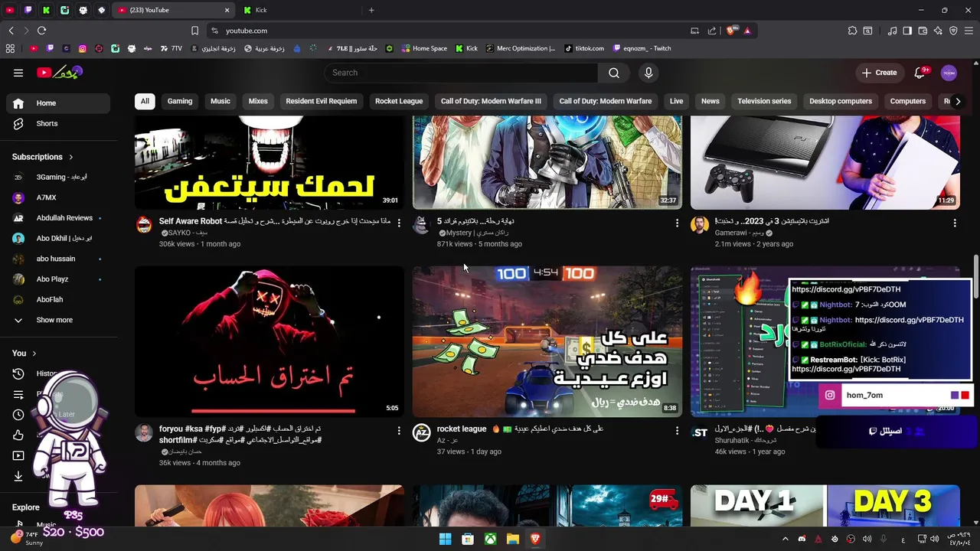Open Brave Rewards triangle icon
Image resolution: width=980 pixels, height=551 pixels.
[747, 31]
